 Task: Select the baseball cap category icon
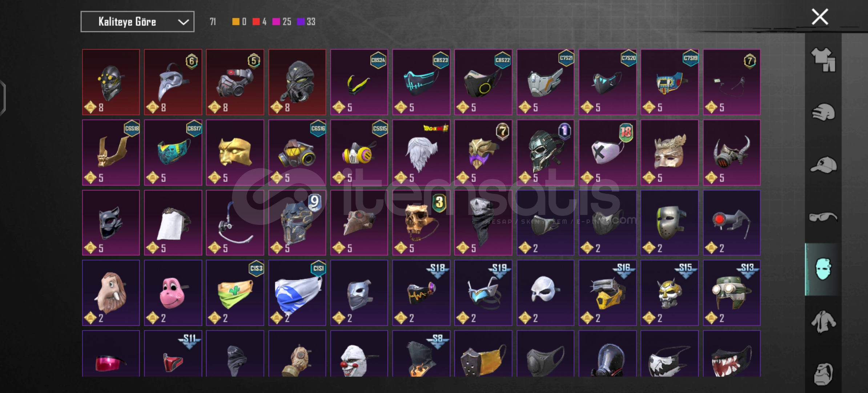(x=823, y=165)
